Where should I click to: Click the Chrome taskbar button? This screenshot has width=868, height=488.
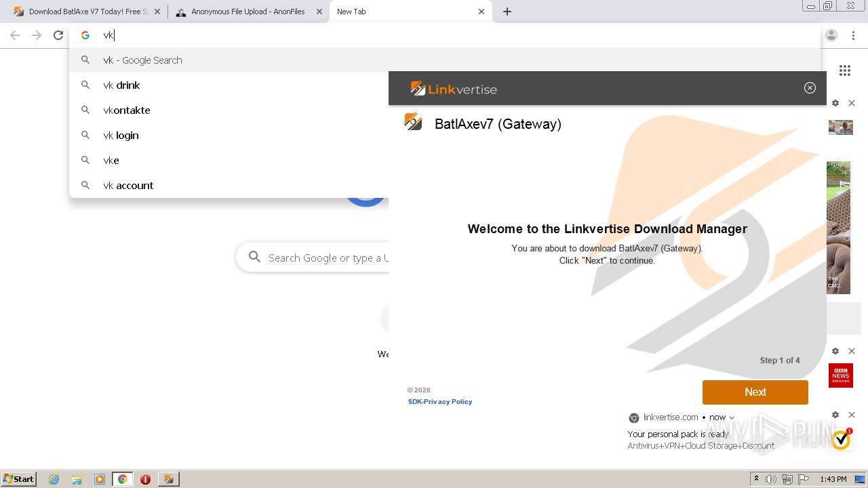[123, 479]
